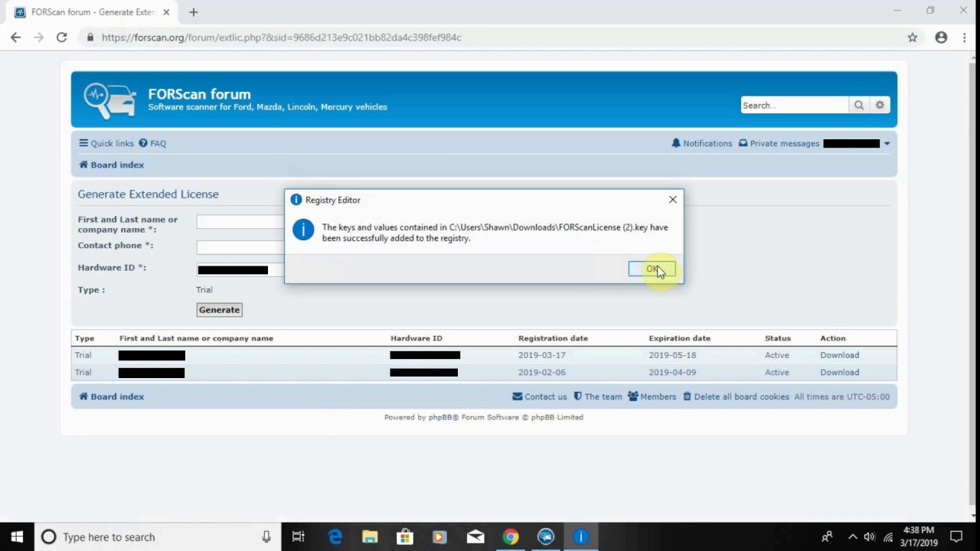The height and width of the screenshot is (551, 980).
Task: Open Notifications bell
Action: 702,143
